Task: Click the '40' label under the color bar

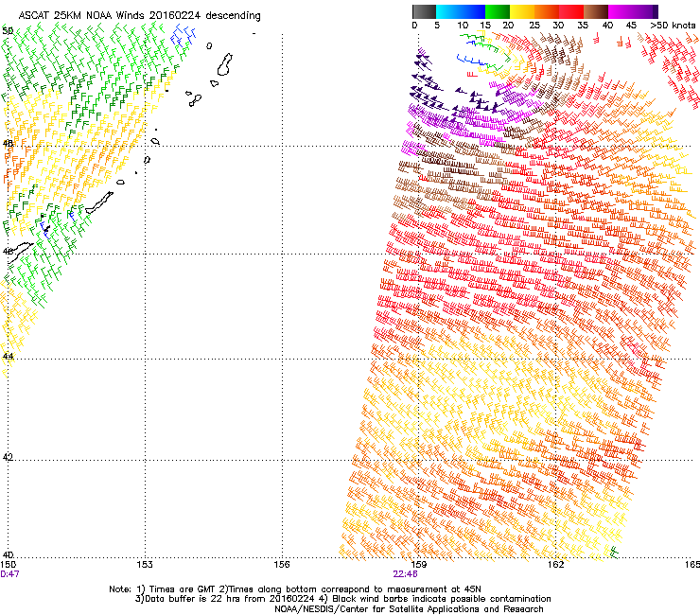Action: point(607,25)
